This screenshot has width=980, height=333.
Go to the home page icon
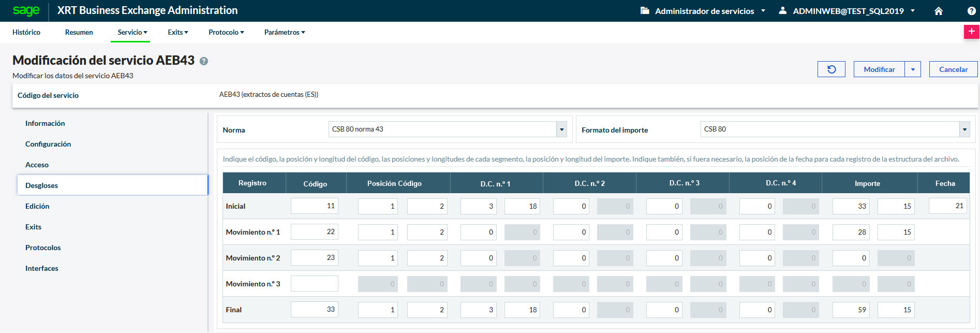pos(938,11)
